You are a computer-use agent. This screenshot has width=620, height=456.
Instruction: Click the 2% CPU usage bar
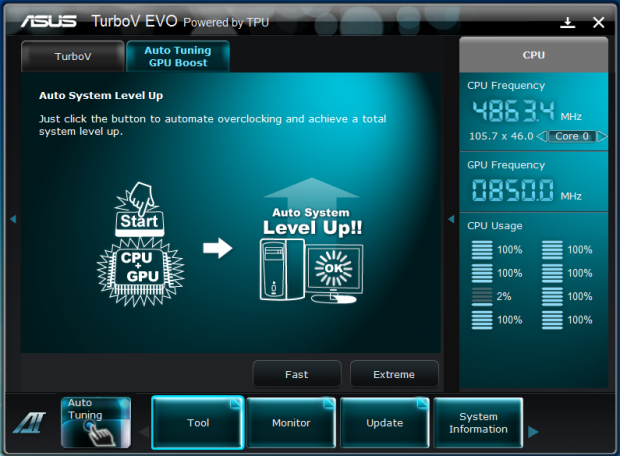(x=482, y=297)
